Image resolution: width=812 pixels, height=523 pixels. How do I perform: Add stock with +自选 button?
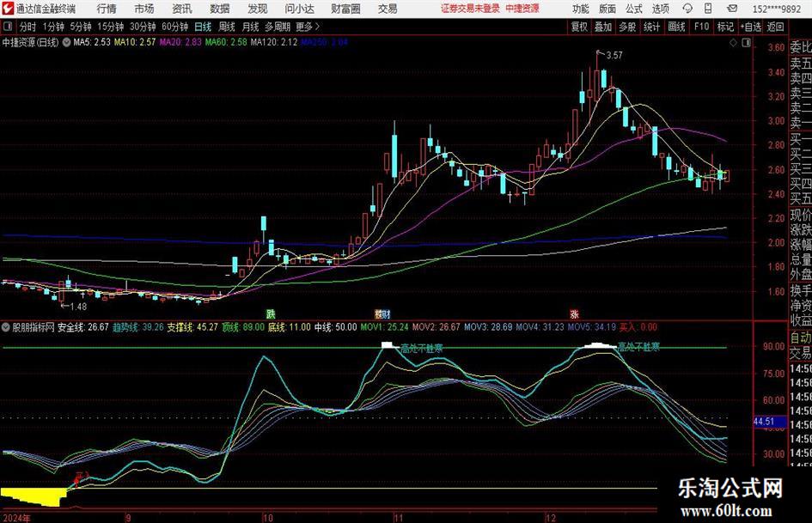[751, 27]
